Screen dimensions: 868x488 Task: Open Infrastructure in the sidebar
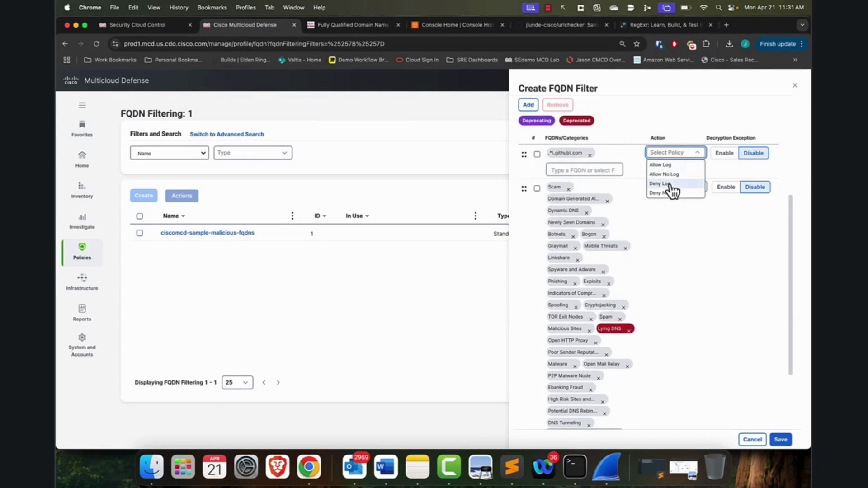[x=82, y=282]
